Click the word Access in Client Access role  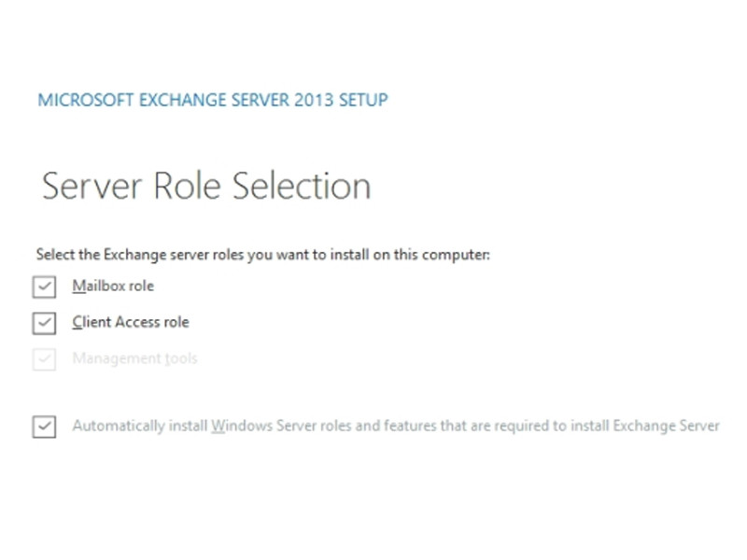[137, 322]
